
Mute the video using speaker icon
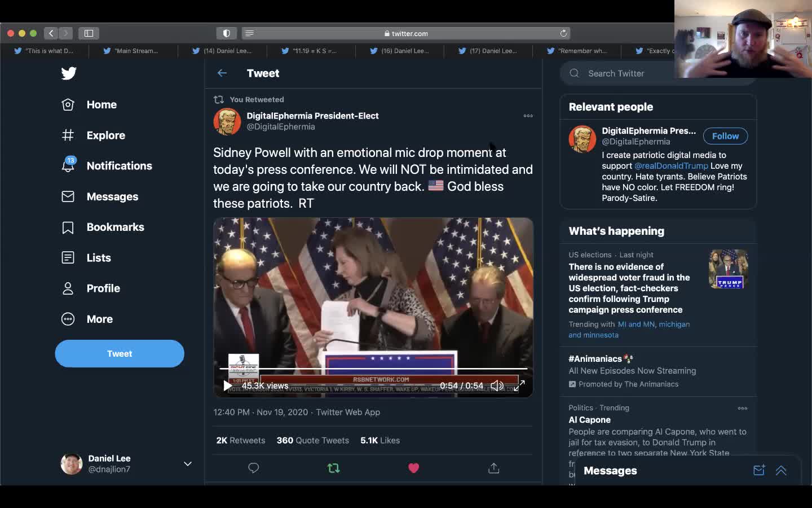click(x=497, y=386)
